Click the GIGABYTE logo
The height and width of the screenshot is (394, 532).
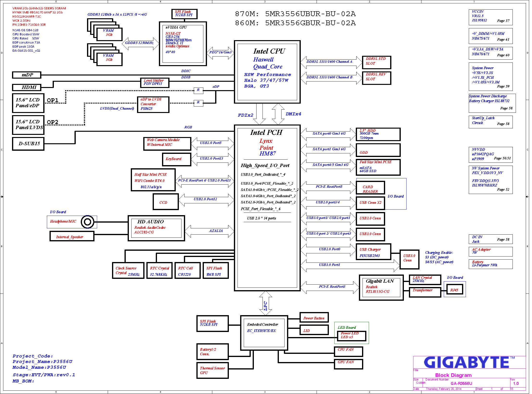click(469, 363)
